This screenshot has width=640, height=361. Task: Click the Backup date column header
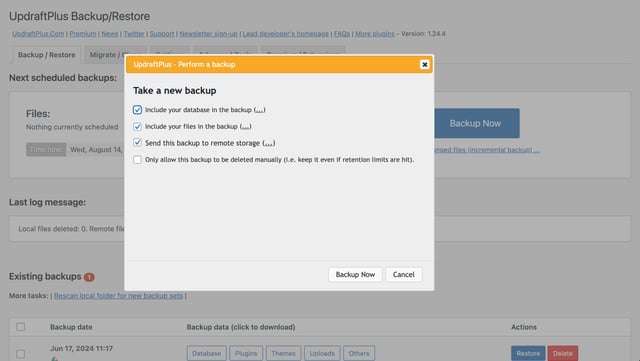coord(71,327)
